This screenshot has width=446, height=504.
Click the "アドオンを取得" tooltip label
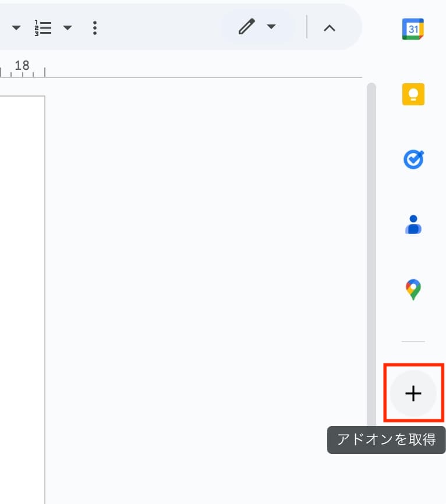pos(386,439)
